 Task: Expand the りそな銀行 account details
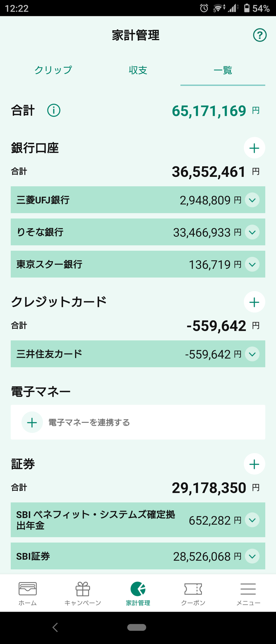pos(252,232)
